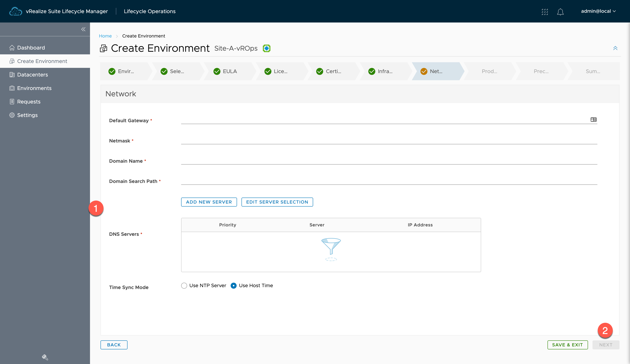The image size is (630, 364).
Task: Select Use Host Time radio button
Action: coord(233,285)
